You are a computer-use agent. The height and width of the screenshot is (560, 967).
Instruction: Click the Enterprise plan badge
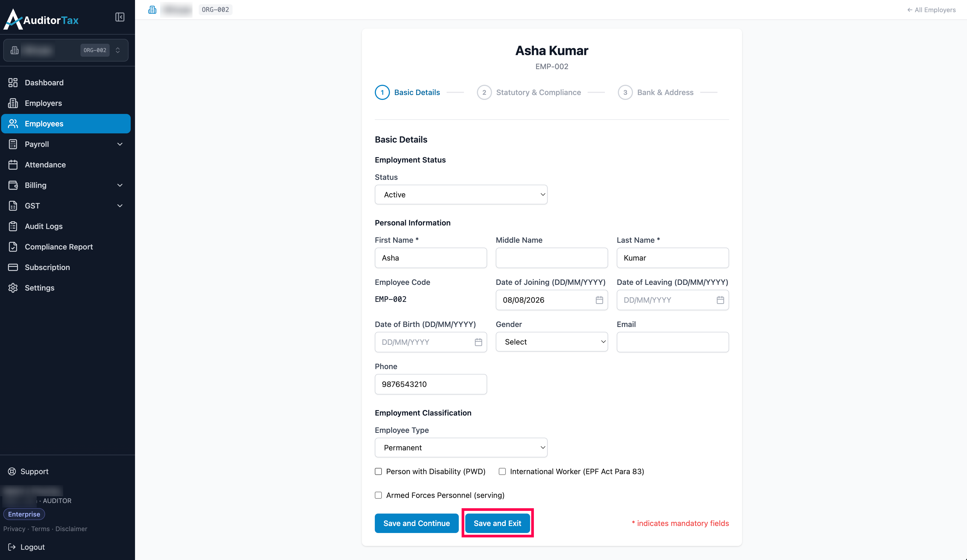pyautogui.click(x=24, y=514)
